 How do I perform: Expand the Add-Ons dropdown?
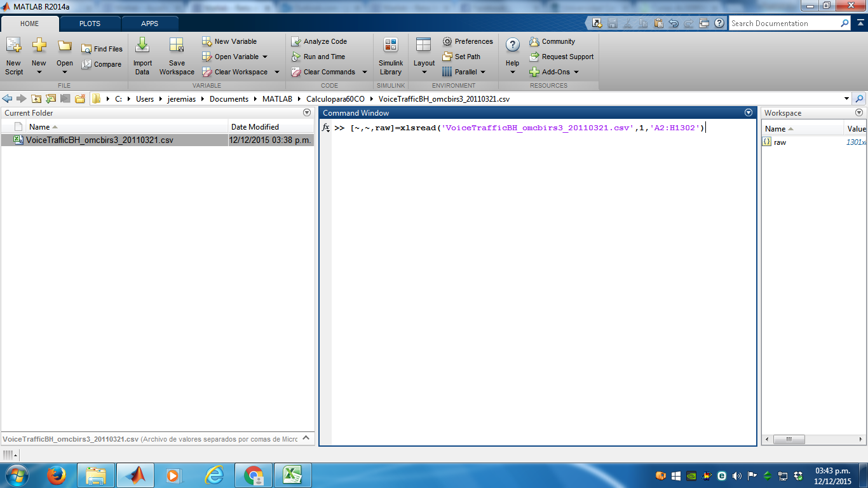tap(576, 72)
